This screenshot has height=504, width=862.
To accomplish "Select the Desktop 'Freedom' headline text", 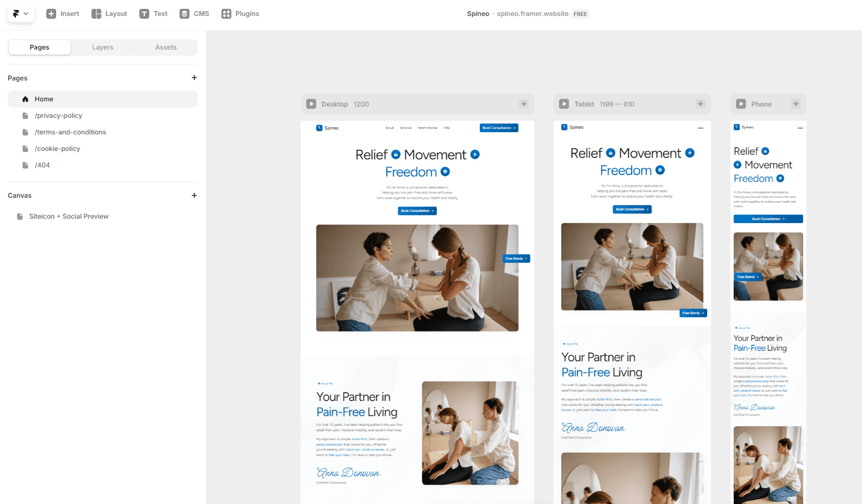I will pyautogui.click(x=411, y=172).
